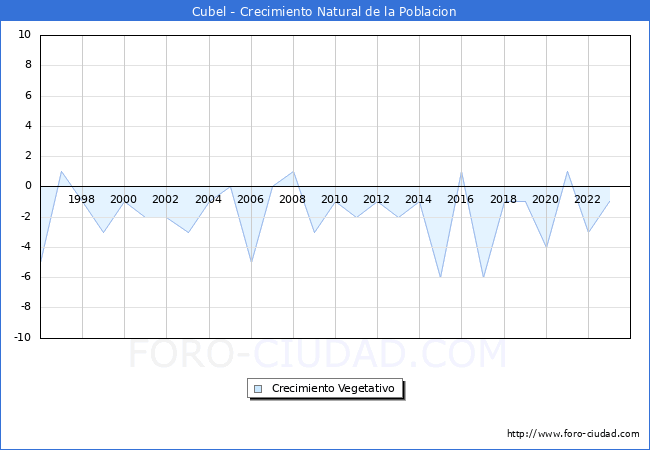Open the www.foro-ciudad.com link
650x450 pixels.
[573, 434]
